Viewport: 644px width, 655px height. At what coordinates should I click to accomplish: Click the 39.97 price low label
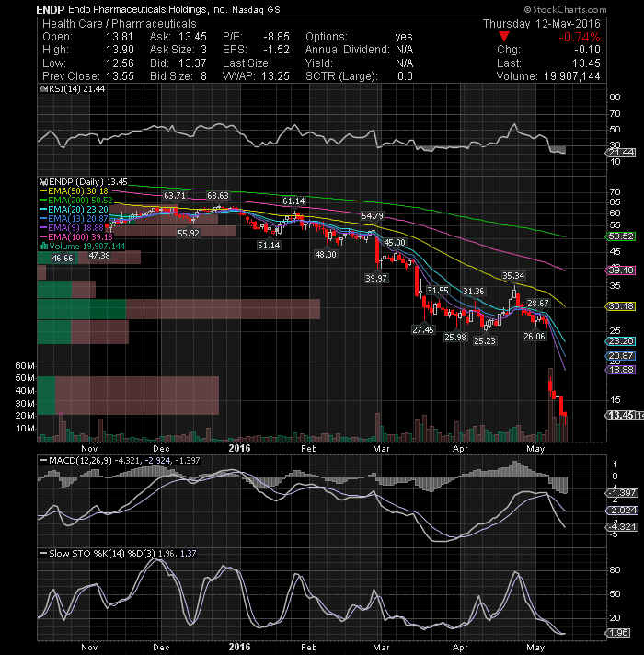376,278
